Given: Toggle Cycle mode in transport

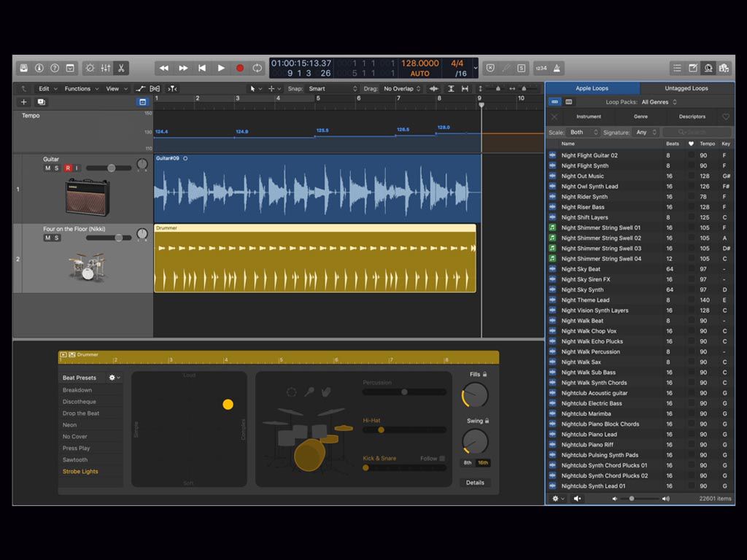Looking at the screenshot, I should coord(258,68).
